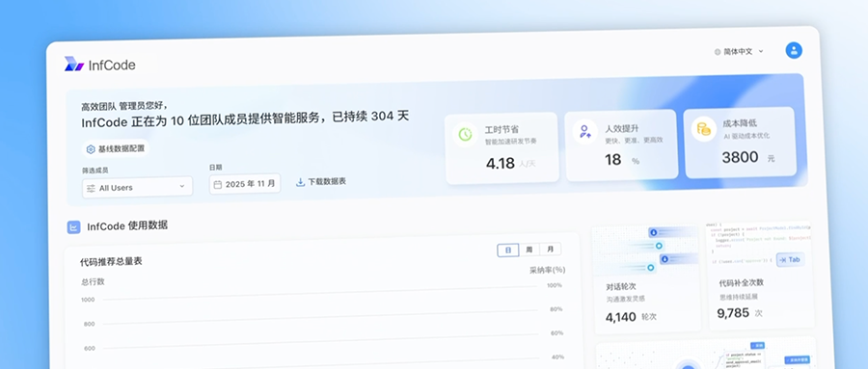Click the download arrow icon
Image resolution: width=868 pixels, height=369 pixels.
click(x=300, y=182)
